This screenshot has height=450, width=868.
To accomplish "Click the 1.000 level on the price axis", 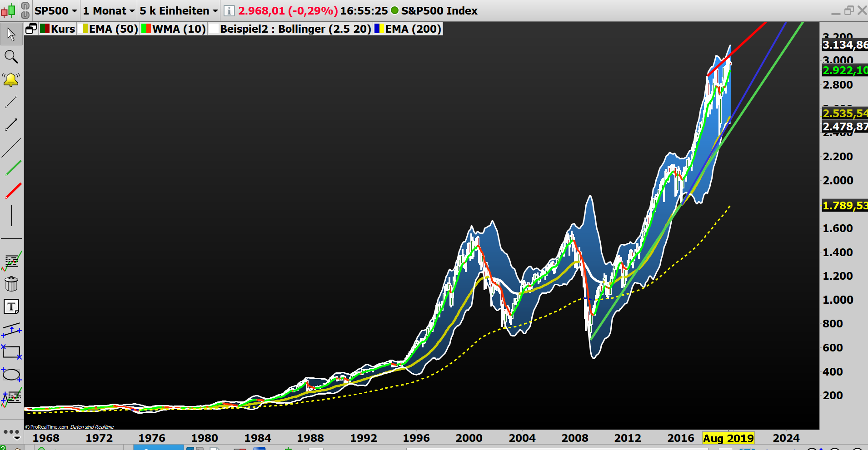I will point(838,300).
